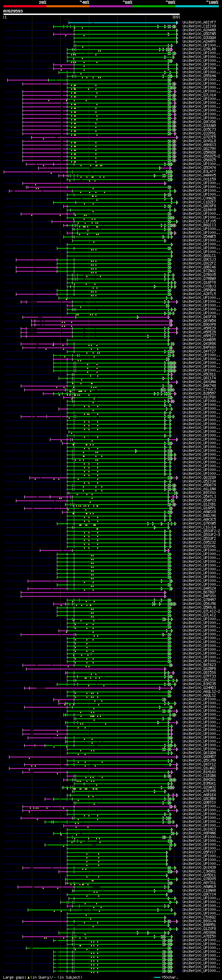Open hit UniRef100_C1EIY9
This screenshot has width=222, height=980.
pyautogui.click(x=199, y=26)
